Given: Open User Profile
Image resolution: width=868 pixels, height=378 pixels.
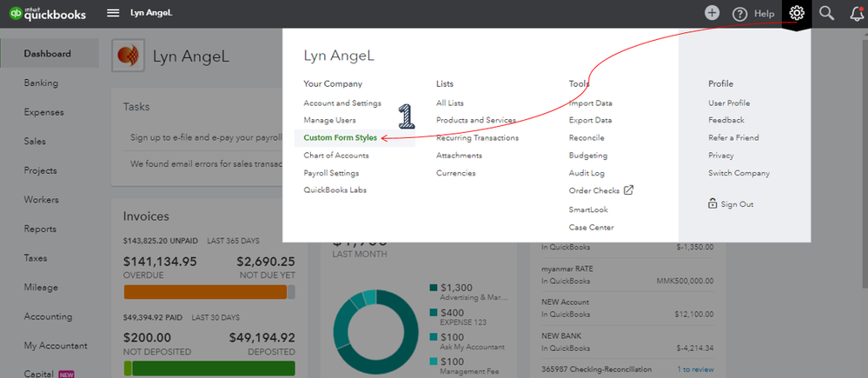Looking at the screenshot, I should point(729,103).
